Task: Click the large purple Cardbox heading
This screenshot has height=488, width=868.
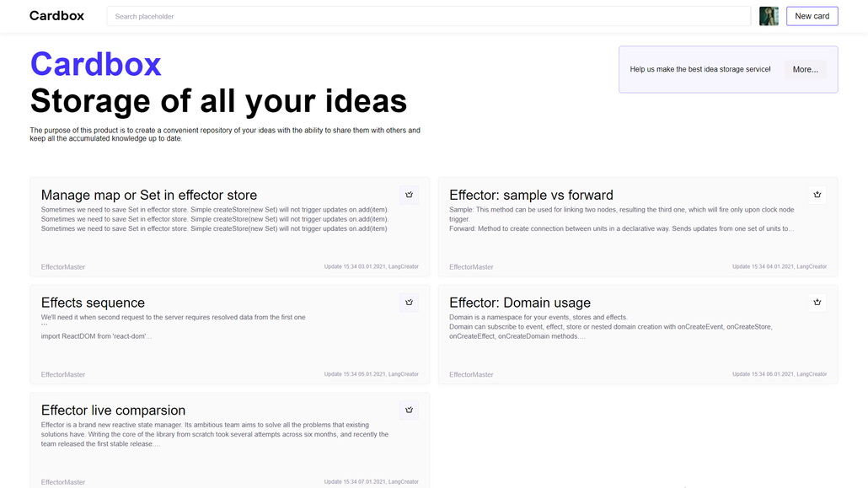Action: point(95,64)
